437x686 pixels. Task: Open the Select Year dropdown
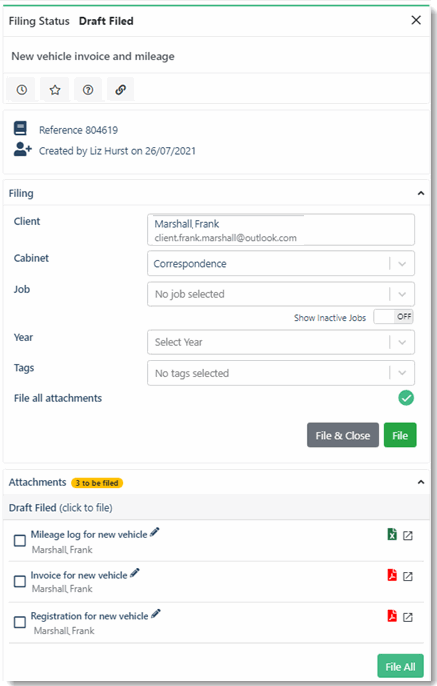pos(281,342)
